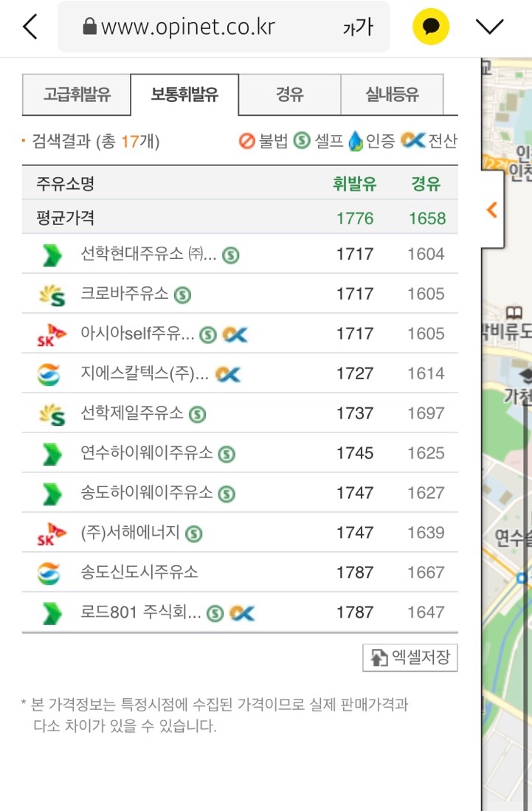Click 1697 diesel price of 선학제일주유소
The image size is (532, 811).
426,413
